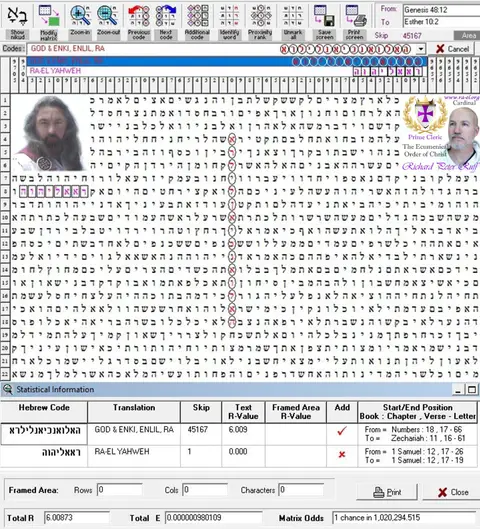Screen dimensions: 480x529
Task: Select the RA-EL YAHWEH code row
Action: point(227,71)
